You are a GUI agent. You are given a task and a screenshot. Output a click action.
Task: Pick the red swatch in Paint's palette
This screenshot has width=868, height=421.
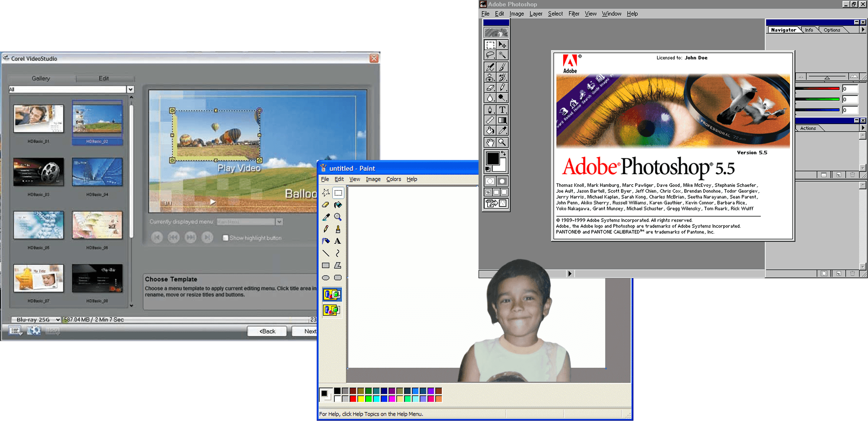click(353, 399)
